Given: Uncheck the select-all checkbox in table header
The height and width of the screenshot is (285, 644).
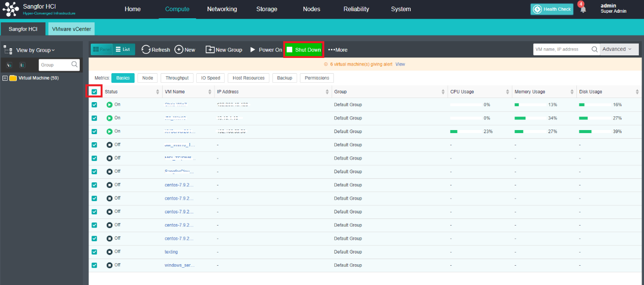Looking at the screenshot, I should click(94, 92).
